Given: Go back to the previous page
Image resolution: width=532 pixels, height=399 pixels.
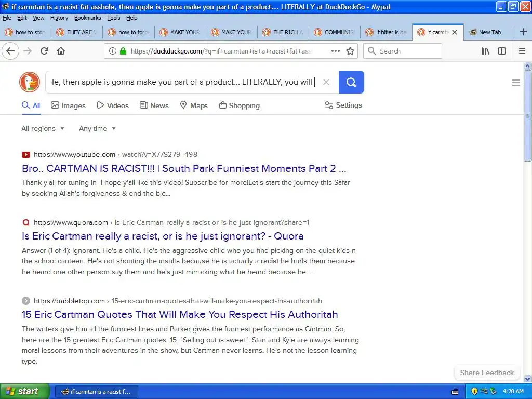Looking at the screenshot, I should point(10,51).
